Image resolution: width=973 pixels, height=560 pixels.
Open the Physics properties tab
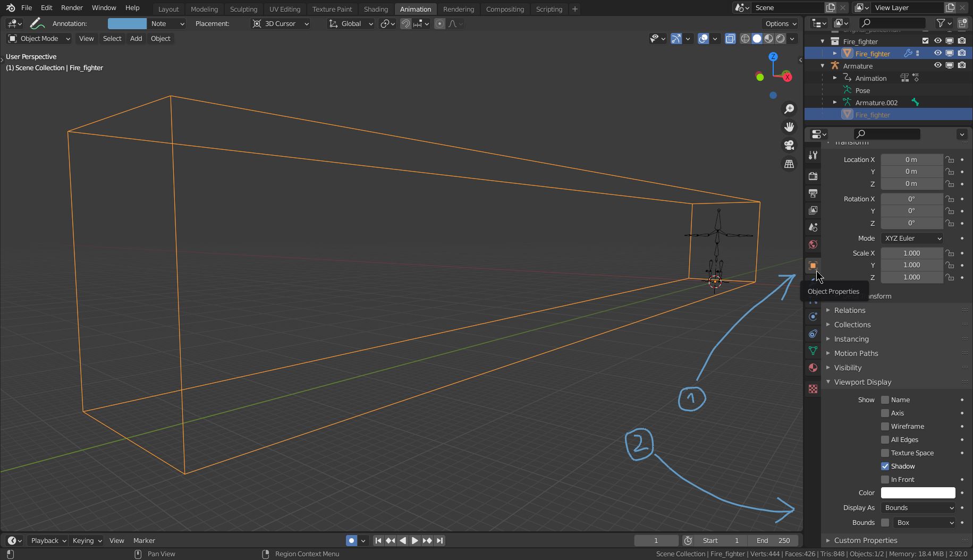(813, 317)
